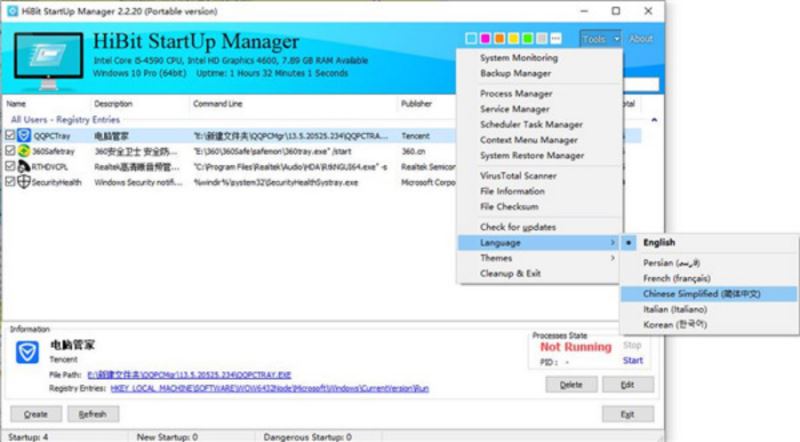Viewport: 800px width, 442px height.
Task: Click the RTHDVCPL speaker icon in list
Action: pyautogui.click(x=24, y=166)
